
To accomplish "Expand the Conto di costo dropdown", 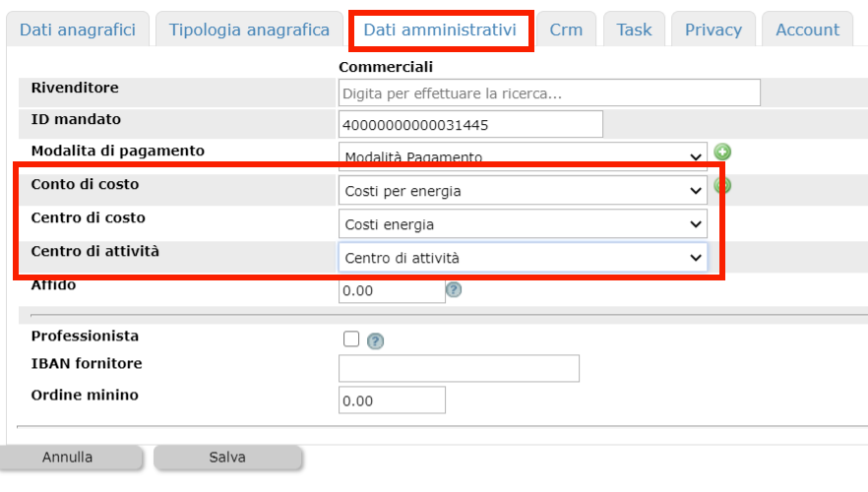I will [x=523, y=190].
